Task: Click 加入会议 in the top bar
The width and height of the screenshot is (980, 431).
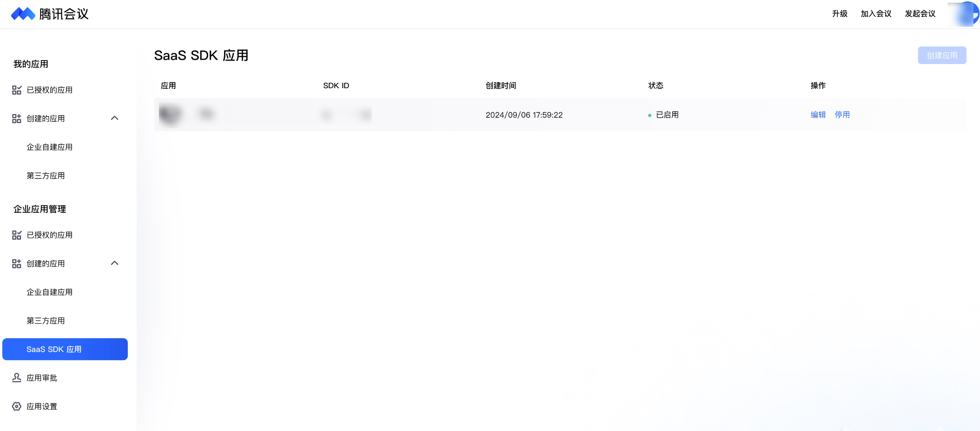Action: point(876,14)
